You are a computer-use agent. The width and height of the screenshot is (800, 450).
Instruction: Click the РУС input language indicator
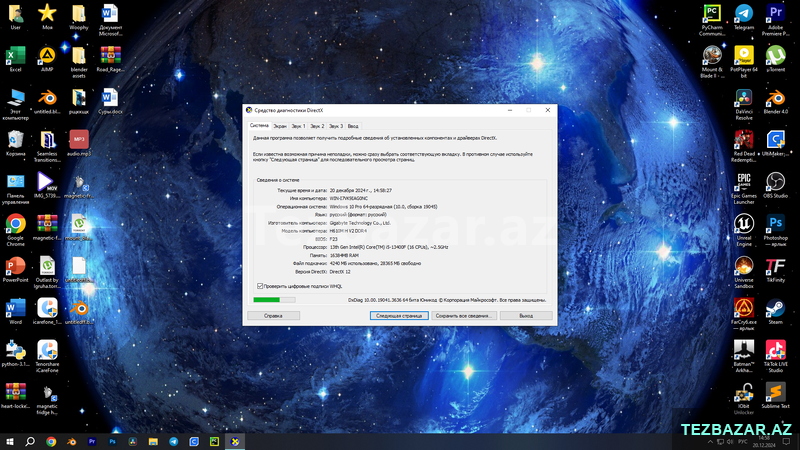click(x=742, y=442)
